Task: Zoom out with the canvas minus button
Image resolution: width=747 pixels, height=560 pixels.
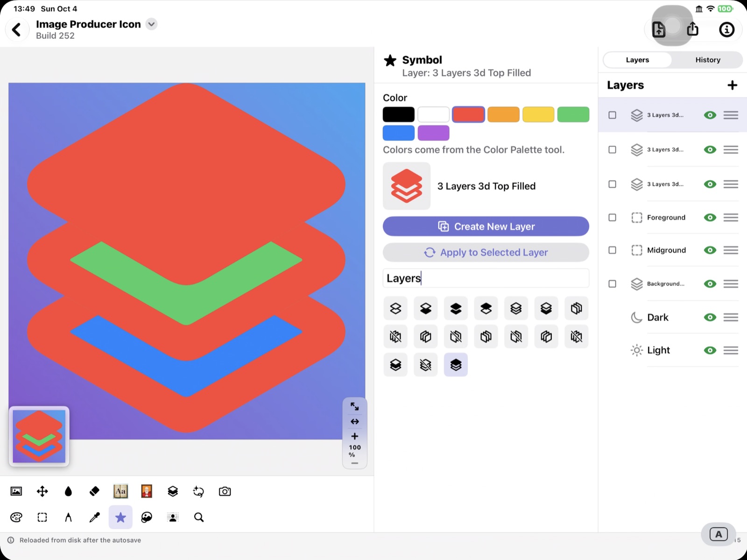Action: tap(355, 463)
